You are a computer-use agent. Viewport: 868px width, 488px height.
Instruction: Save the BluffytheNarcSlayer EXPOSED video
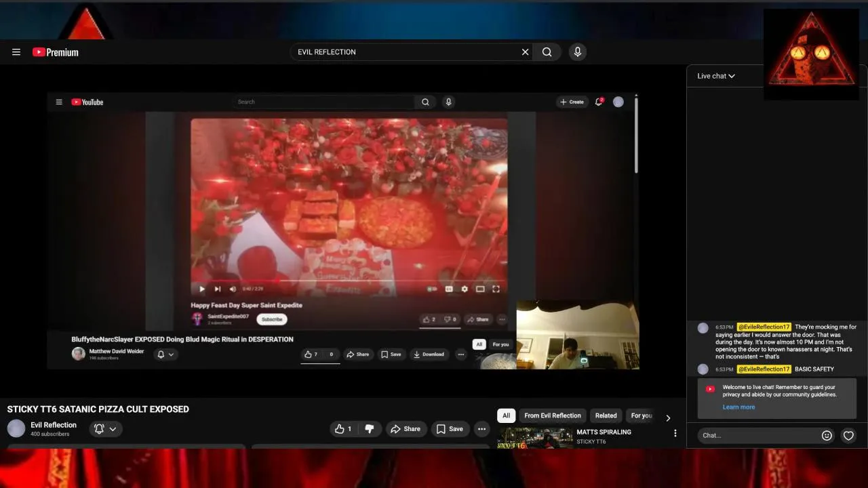pyautogui.click(x=391, y=354)
